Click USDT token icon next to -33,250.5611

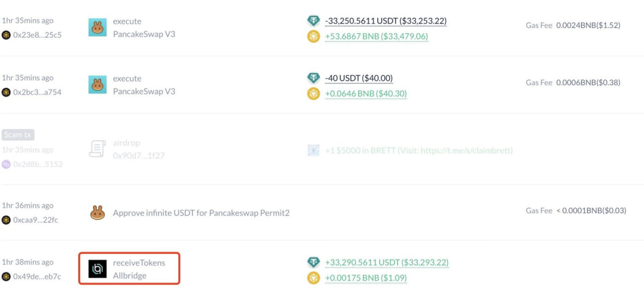pyautogui.click(x=313, y=21)
